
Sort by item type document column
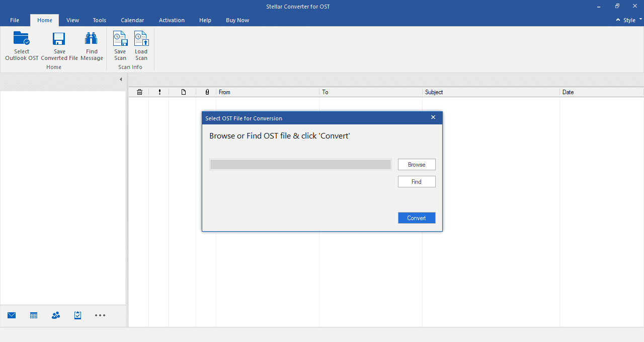tap(184, 92)
